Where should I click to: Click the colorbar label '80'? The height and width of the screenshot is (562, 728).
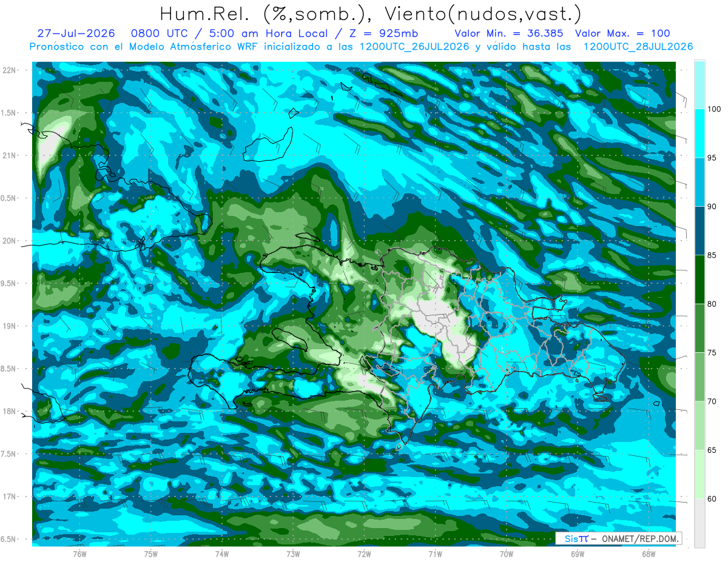pyautogui.click(x=712, y=304)
